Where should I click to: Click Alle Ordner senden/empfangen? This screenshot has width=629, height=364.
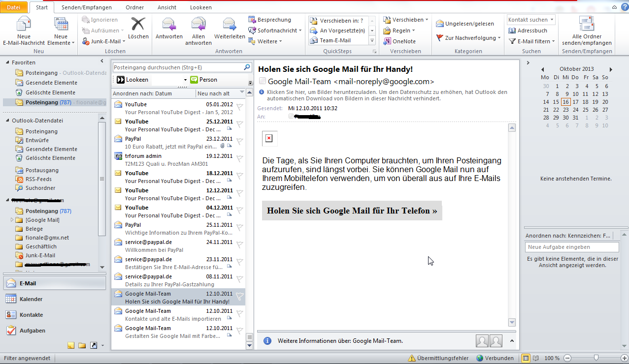pos(586,30)
